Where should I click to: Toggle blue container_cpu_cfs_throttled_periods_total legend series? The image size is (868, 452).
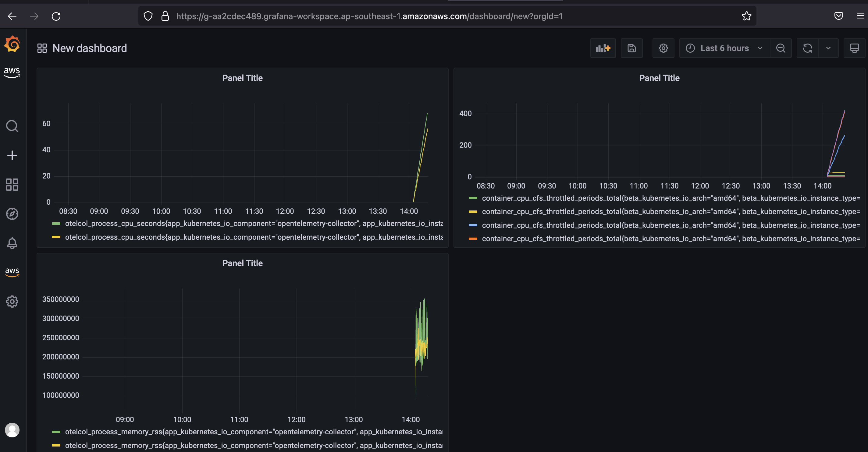click(x=671, y=225)
